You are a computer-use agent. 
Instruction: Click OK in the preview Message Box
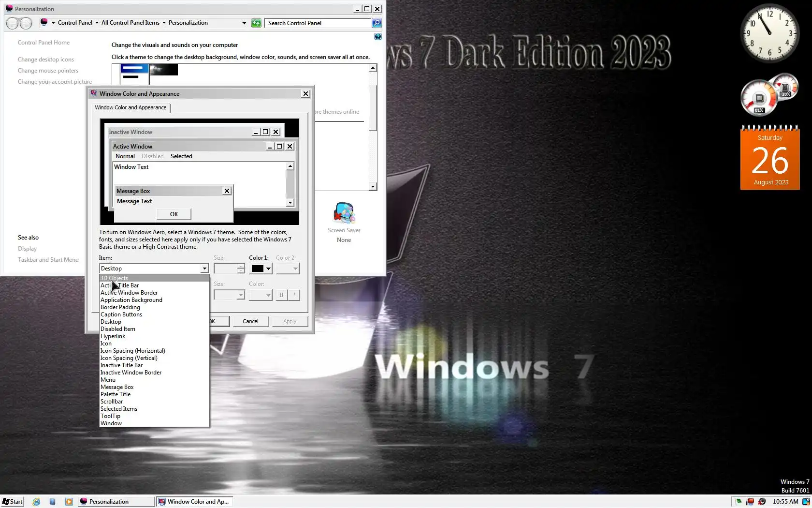[x=174, y=214]
